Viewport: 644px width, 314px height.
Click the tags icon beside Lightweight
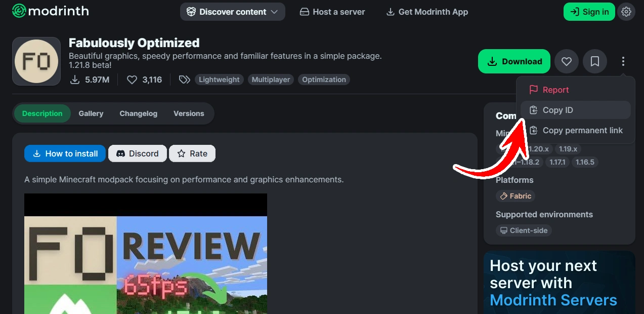pos(185,80)
